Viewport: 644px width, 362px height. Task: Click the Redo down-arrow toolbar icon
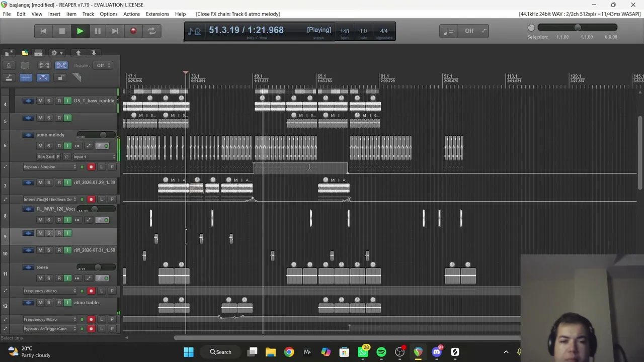[x=94, y=53]
